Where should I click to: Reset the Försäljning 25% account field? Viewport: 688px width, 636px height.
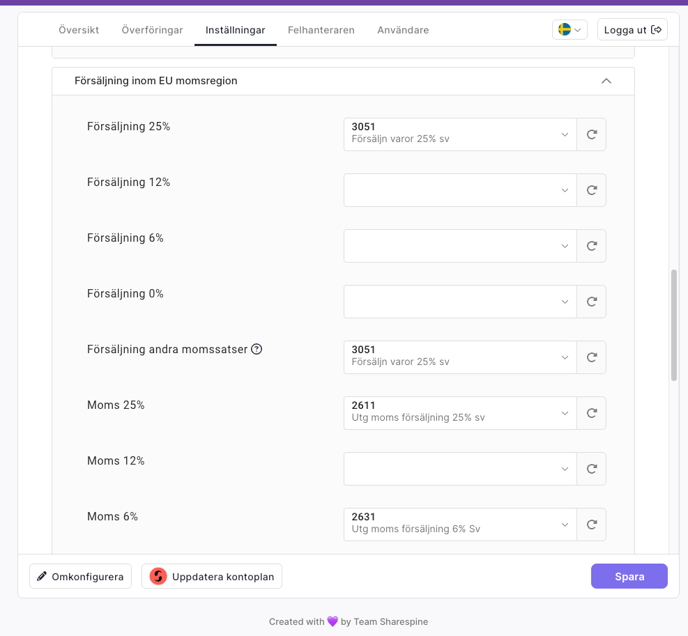(591, 134)
